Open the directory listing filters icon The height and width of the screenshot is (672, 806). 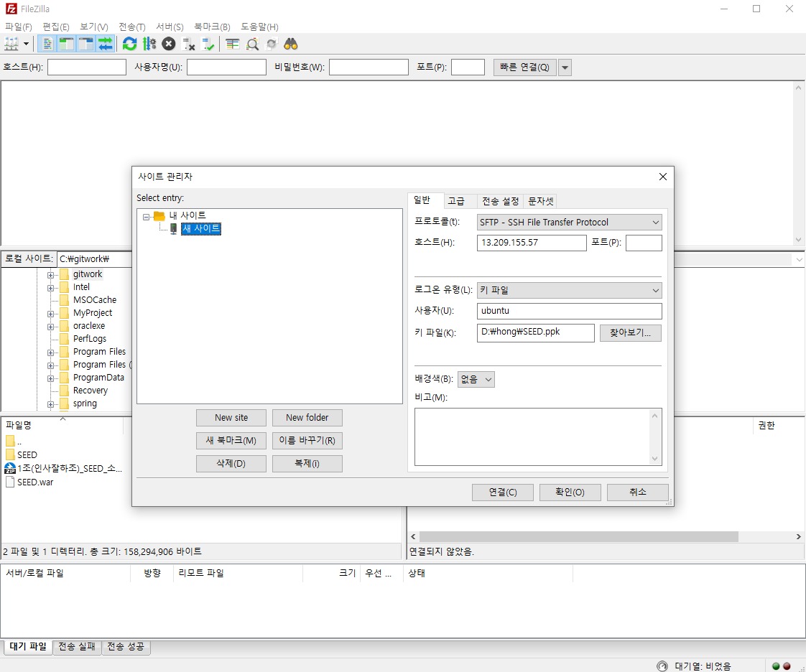point(232,45)
